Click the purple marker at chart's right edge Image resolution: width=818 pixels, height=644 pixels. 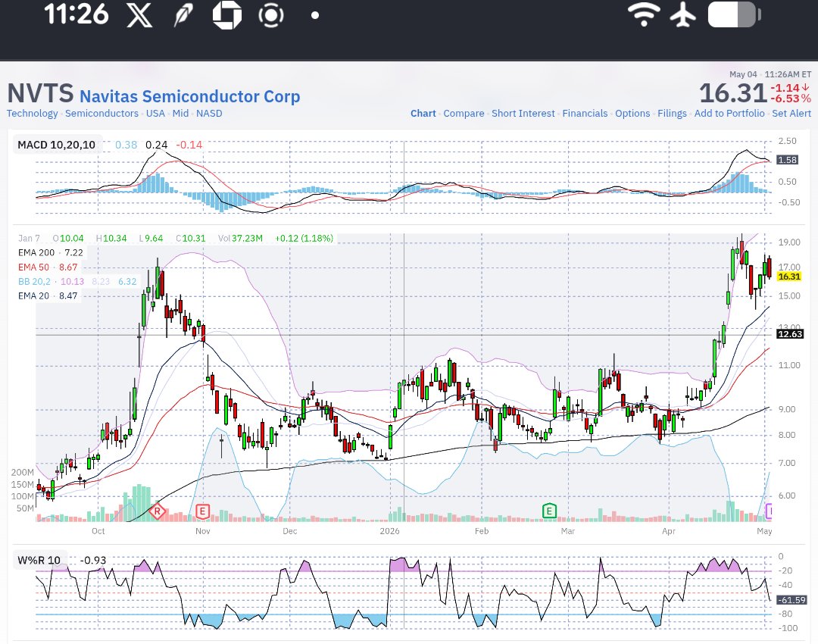[x=768, y=511]
